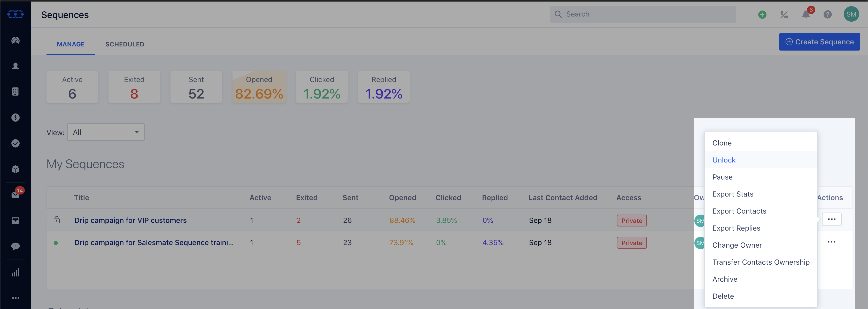Select the Products box icon in the sidebar
Viewport: 868px width, 309px height.
15,169
